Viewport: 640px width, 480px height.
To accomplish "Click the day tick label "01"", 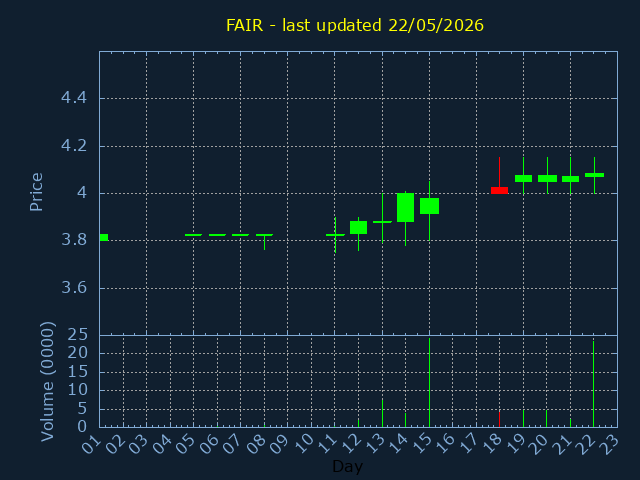I will click(x=91, y=444).
